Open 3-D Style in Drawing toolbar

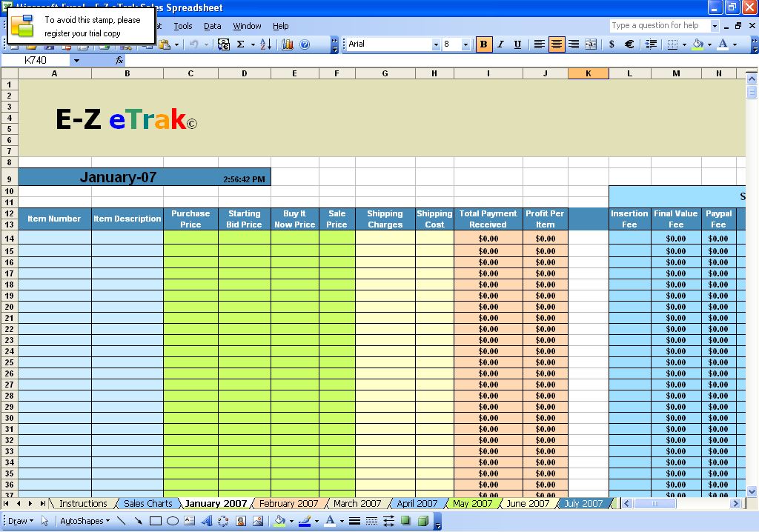tap(423, 522)
